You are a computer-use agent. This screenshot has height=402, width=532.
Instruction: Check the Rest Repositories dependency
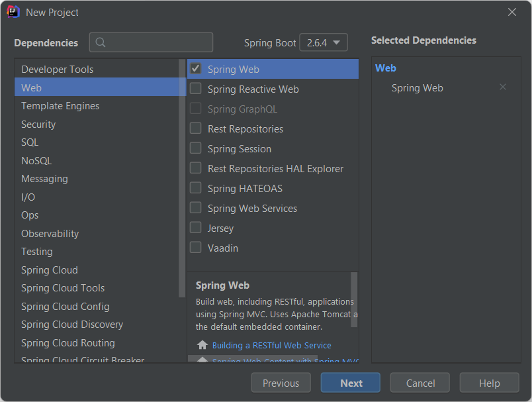pos(195,128)
